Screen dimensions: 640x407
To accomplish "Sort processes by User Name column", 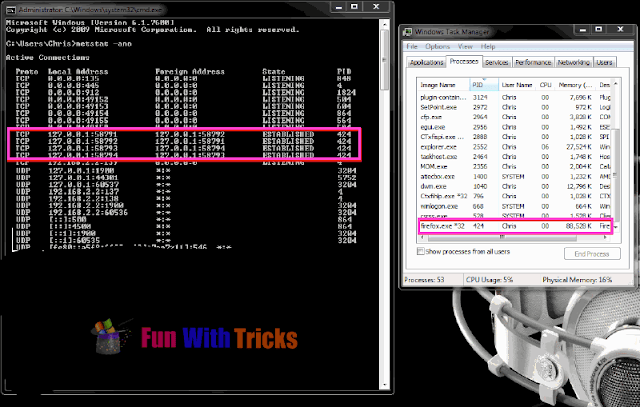I will tap(518, 85).
